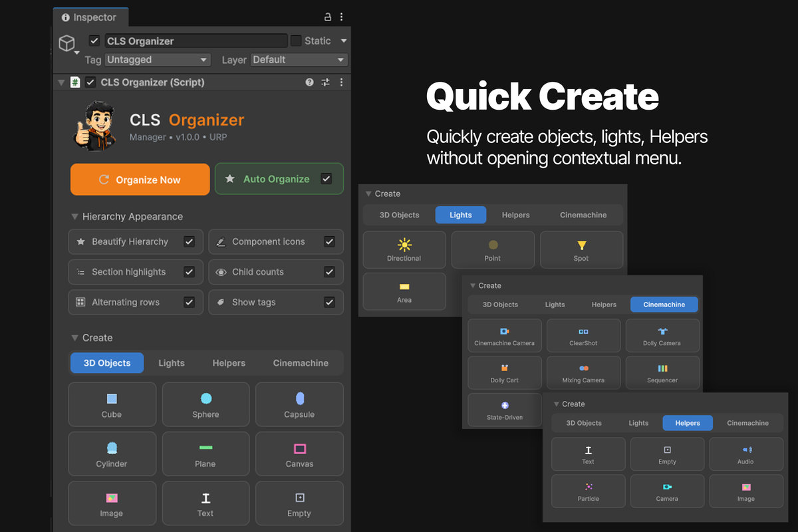Switch to Helpers tab in the Inspector
This screenshot has width=798, height=532.
[229, 363]
